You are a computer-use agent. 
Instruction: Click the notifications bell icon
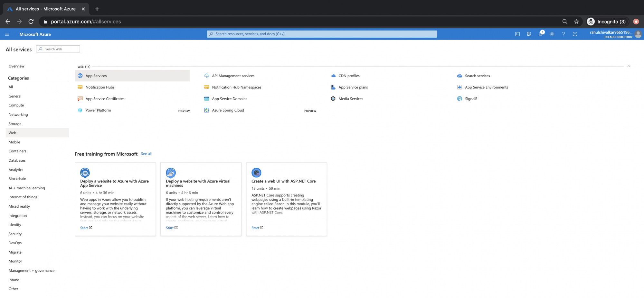click(541, 34)
